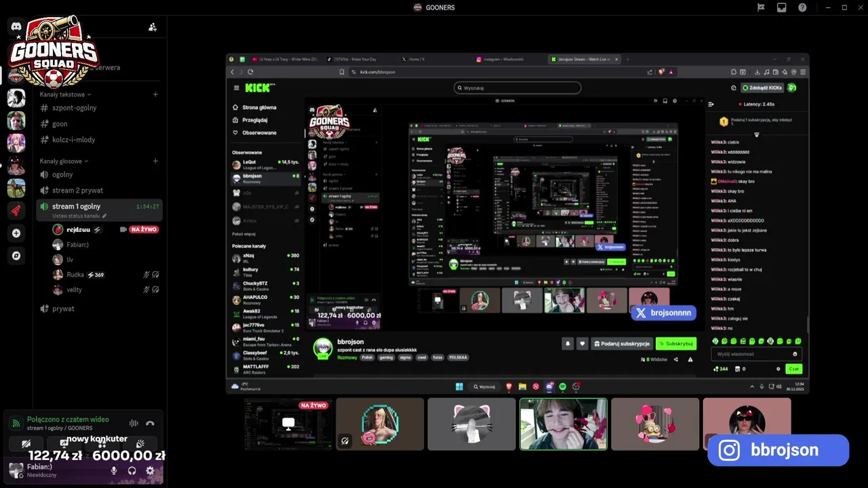This screenshot has width=868, height=488.
Task: Open the Discord help icon in title bar
Action: [802, 7]
